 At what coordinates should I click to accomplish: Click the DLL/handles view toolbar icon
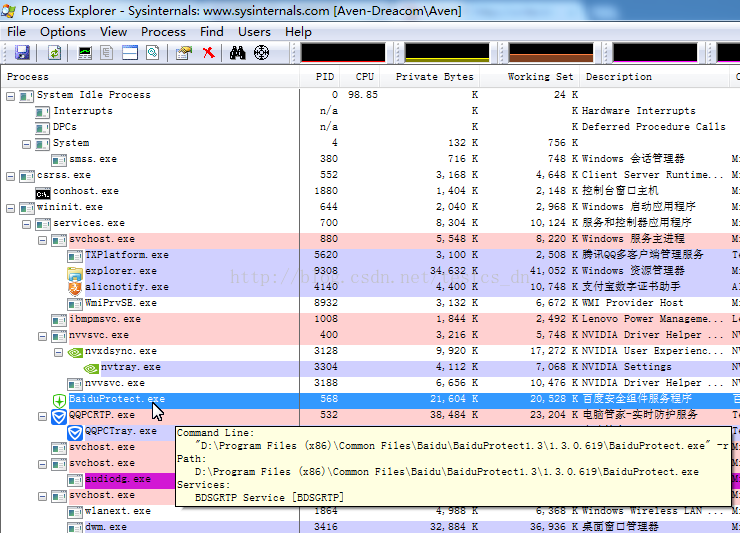152,52
